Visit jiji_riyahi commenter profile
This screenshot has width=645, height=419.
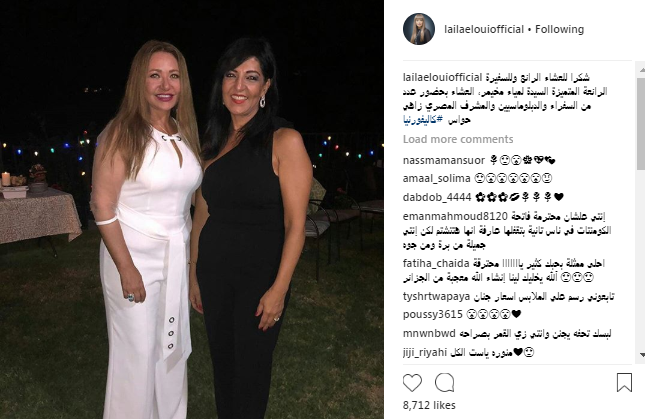point(425,352)
